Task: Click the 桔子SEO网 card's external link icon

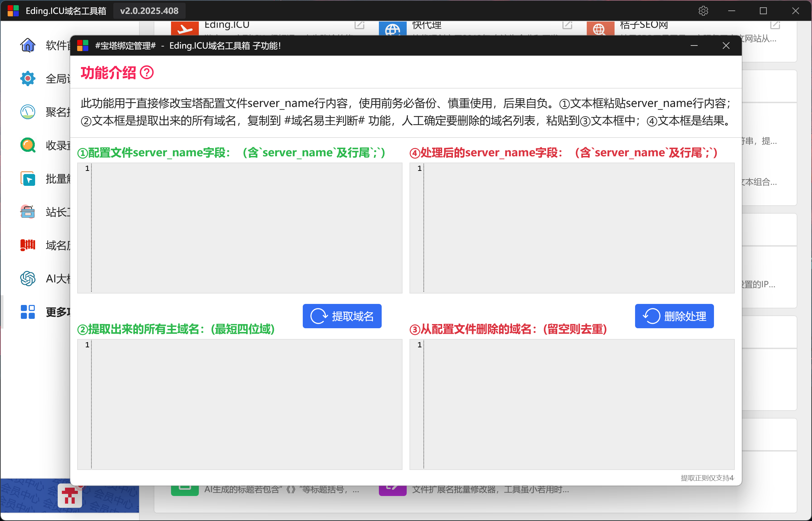Action: tap(775, 25)
